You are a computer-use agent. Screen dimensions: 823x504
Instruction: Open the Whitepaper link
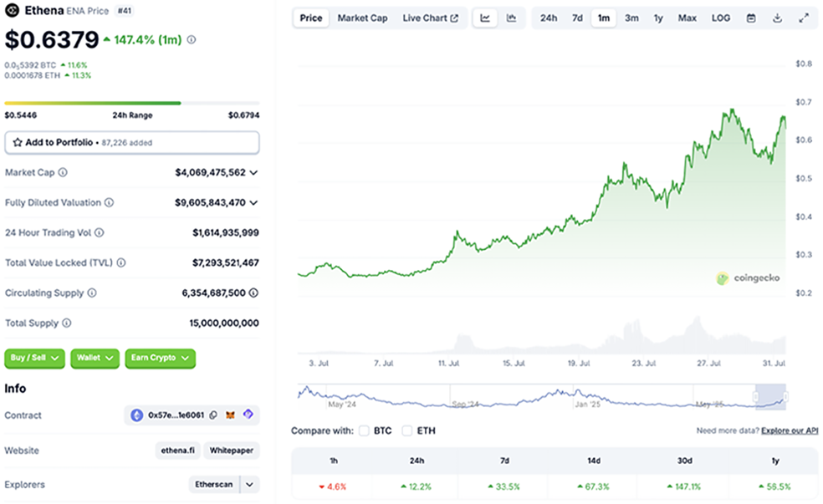232,451
